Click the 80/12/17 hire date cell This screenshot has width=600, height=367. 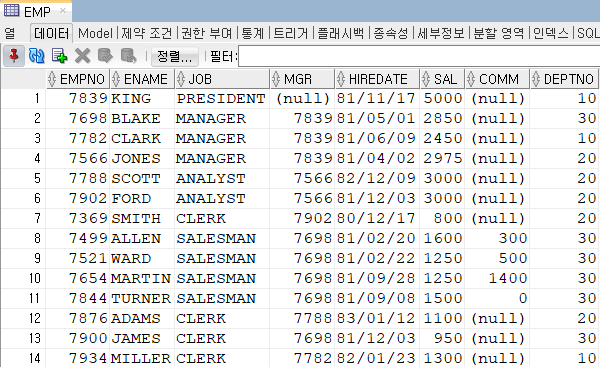377,219
